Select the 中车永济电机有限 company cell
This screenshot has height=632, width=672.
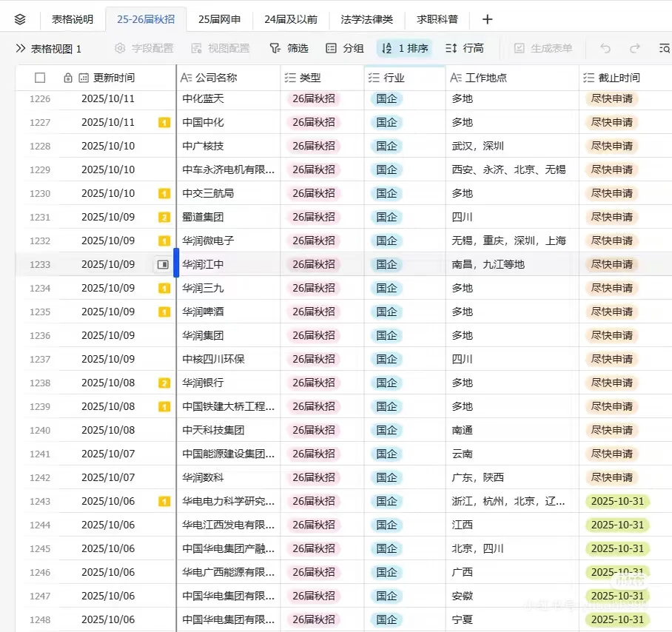click(x=229, y=169)
